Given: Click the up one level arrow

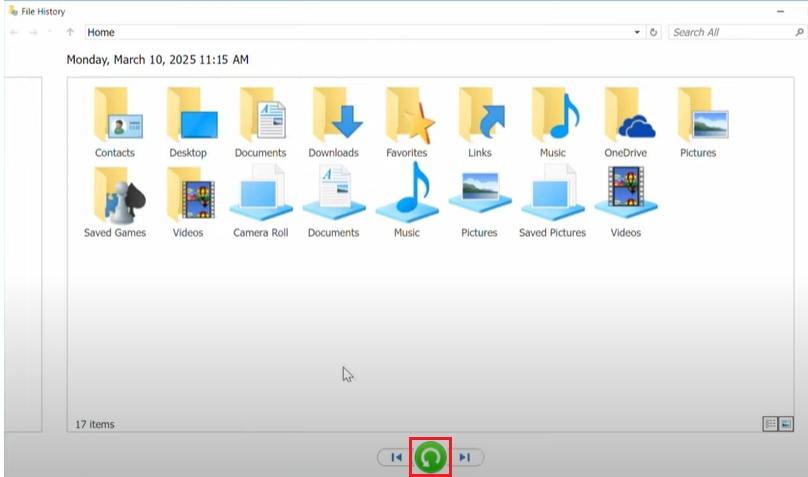Looking at the screenshot, I should [70, 32].
